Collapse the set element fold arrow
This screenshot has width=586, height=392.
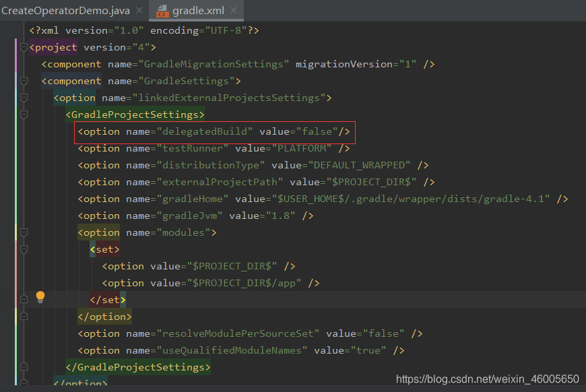(24, 249)
